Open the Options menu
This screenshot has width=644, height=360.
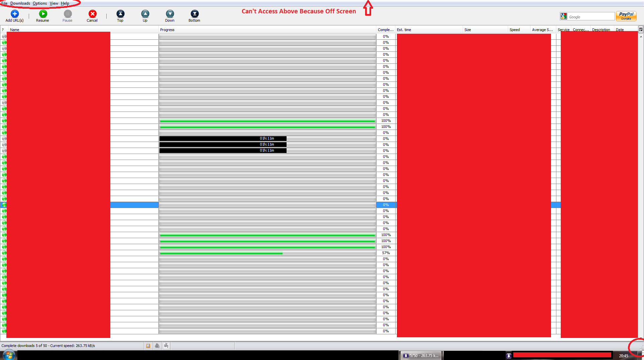pyautogui.click(x=40, y=3)
